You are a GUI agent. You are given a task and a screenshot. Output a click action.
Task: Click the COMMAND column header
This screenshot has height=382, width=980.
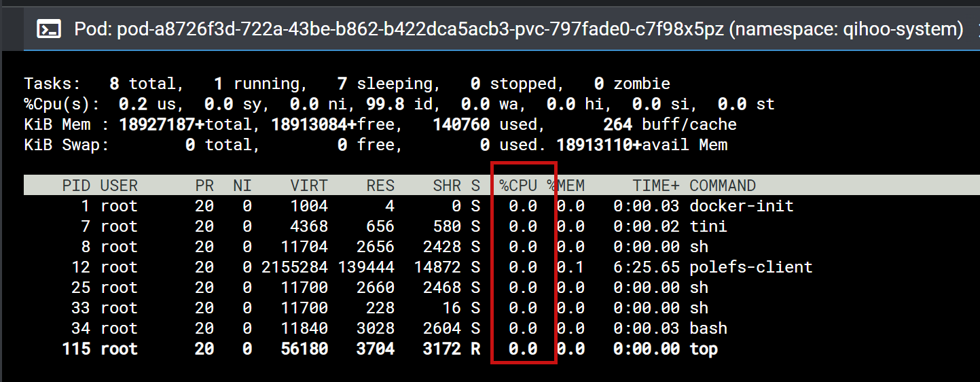pos(723,186)
